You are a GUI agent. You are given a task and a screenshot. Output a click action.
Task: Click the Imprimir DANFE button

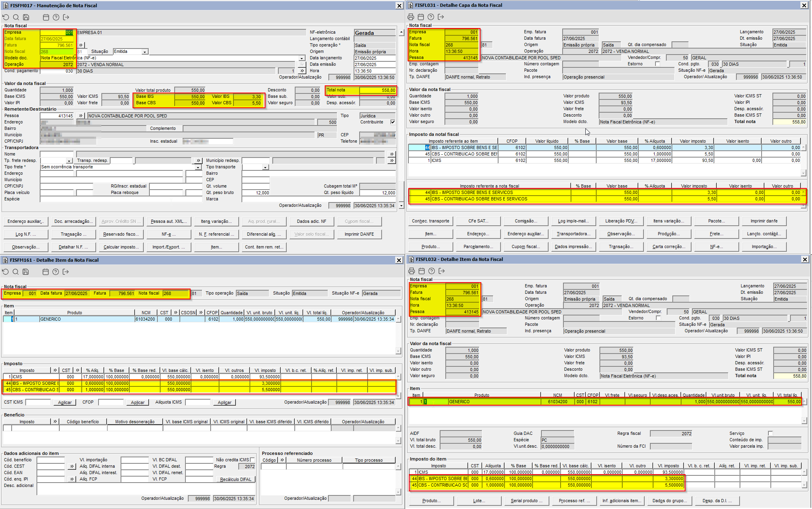[359, 234]
